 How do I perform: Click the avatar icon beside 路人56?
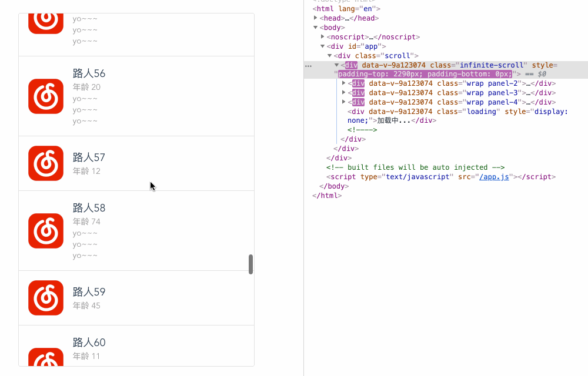coord(46,96)
